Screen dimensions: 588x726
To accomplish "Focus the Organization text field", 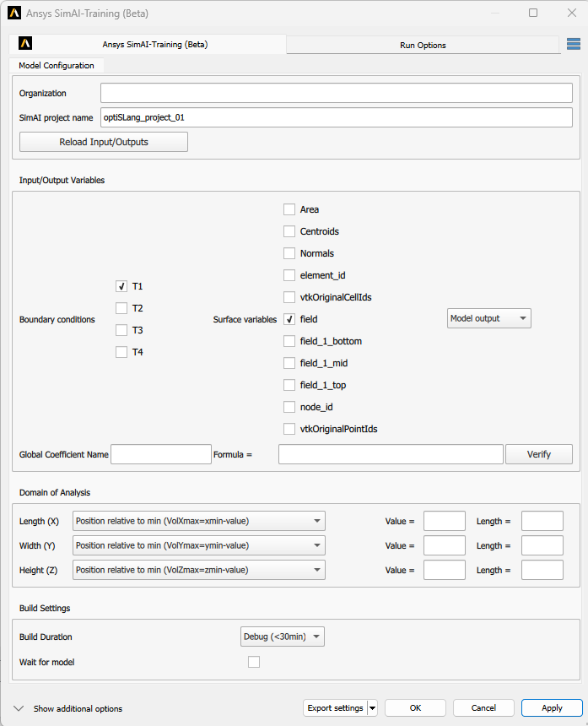I will point(336,93).
